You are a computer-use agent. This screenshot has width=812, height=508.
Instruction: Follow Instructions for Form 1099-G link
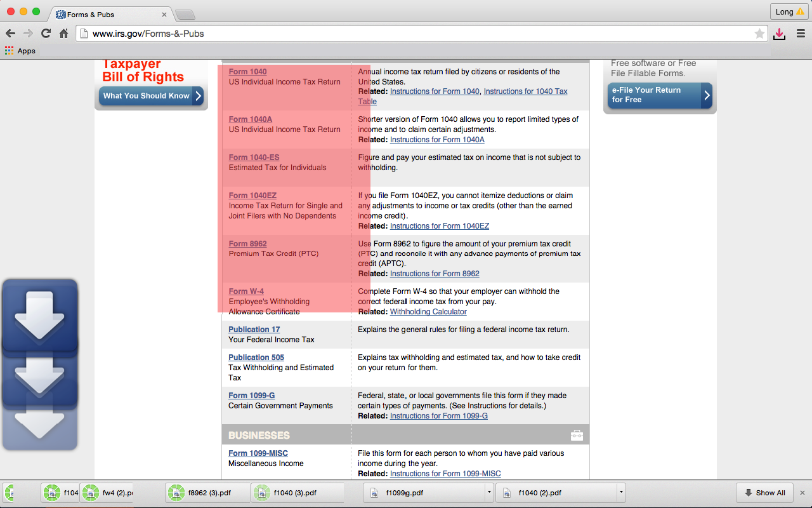point(439,416)
